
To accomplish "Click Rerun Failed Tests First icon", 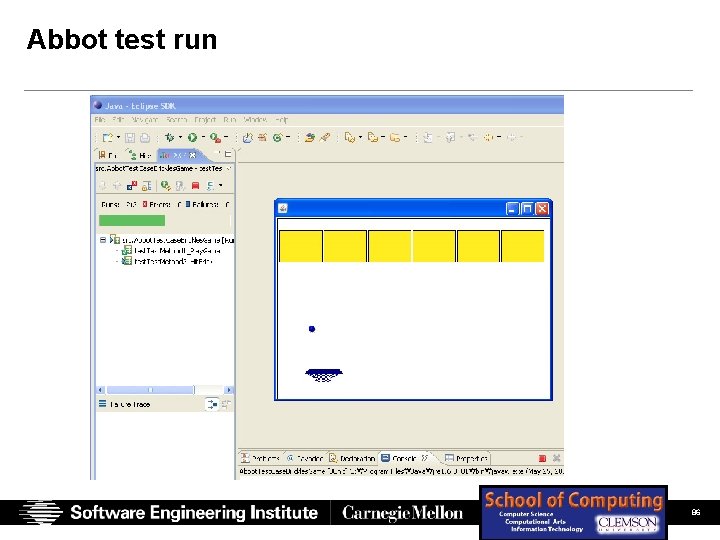I will coord(180,186).
